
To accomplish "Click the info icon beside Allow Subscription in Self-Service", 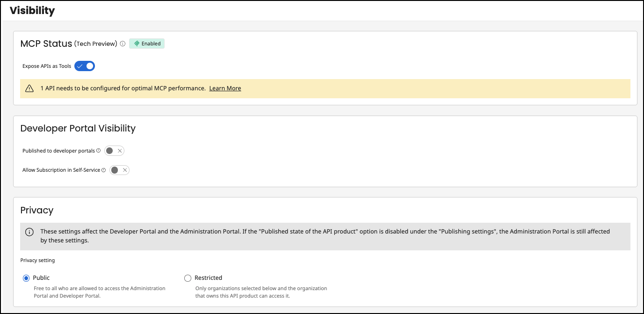I will 104,169.
